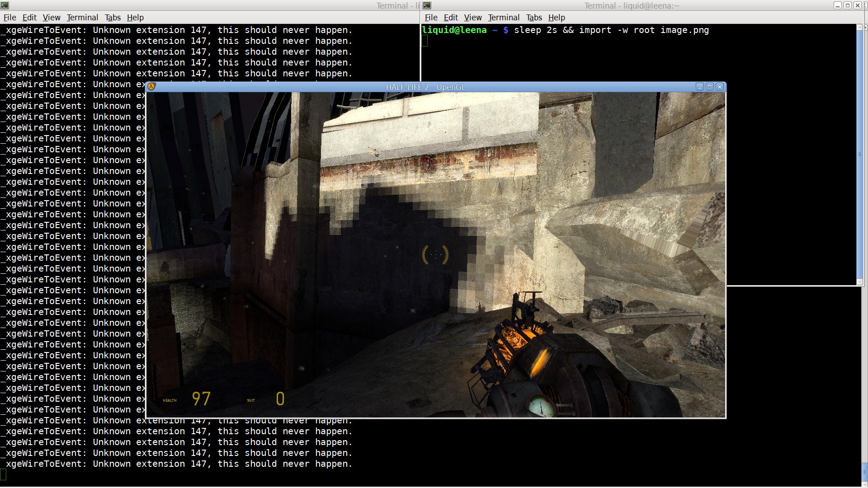Image resolution: width=868 pixels, height=488 pixels.
Task: Maximize the right liquid@leena terminal window
Action: (848, 5)
